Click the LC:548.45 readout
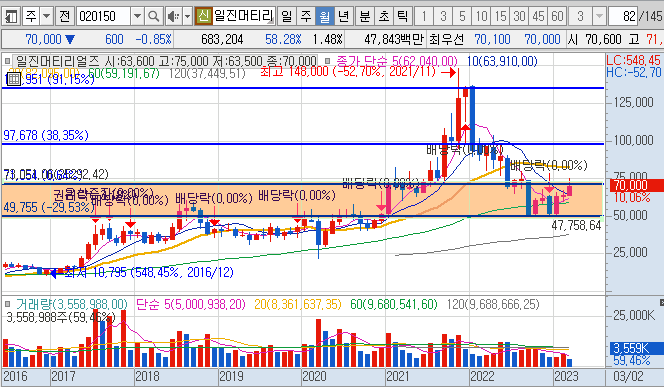 click(x=634, y=60)
